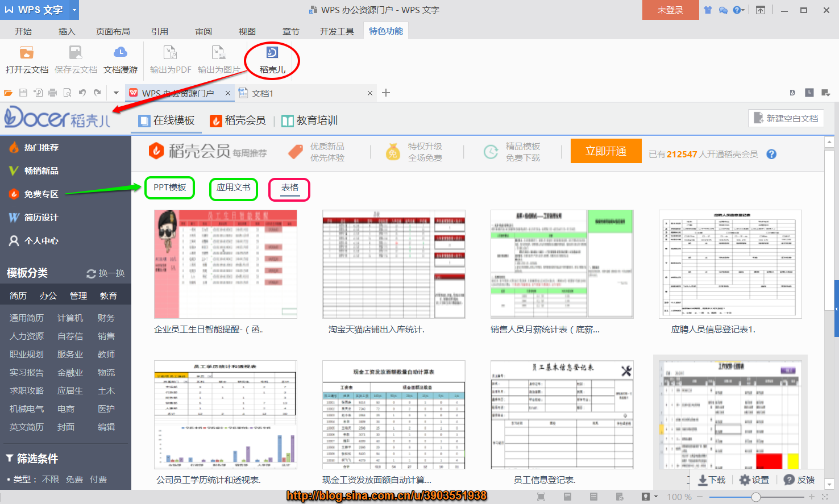Open 稻壳会员 navigation link
The width and height of the screenshot is (839, 504).
coord(238,120)
